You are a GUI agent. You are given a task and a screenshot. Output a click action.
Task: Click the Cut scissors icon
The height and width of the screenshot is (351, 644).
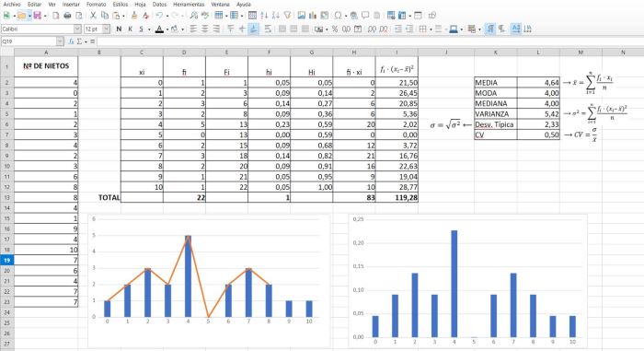93,16
